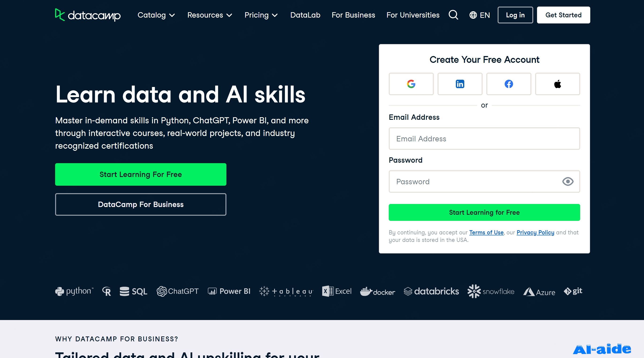Sign up with Facebook icon

(x=508, y=84)
